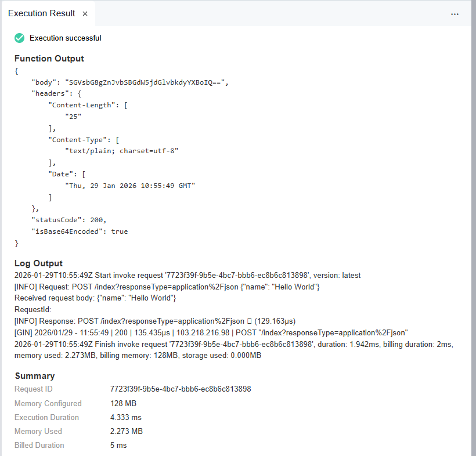The image size is (476, 456).
Task: Open the three-dot more options menu
Action: pyautogui.click(x=455, y=13)
